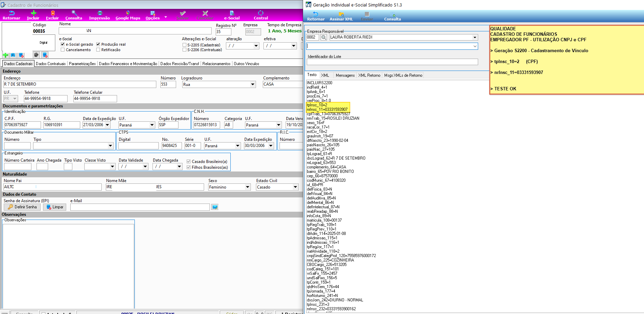Click the send e-mail icon beside e-Mail field

[215, 207]
